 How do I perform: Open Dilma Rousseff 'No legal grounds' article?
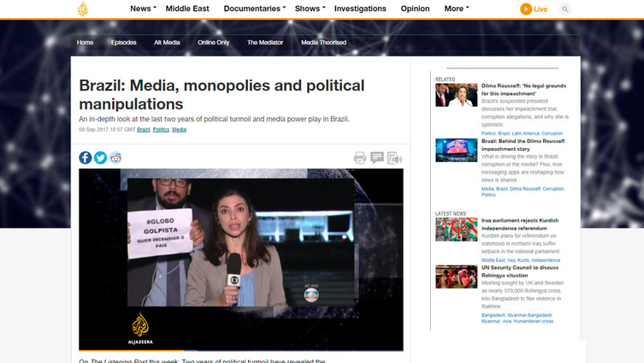(x=523, y=90)
